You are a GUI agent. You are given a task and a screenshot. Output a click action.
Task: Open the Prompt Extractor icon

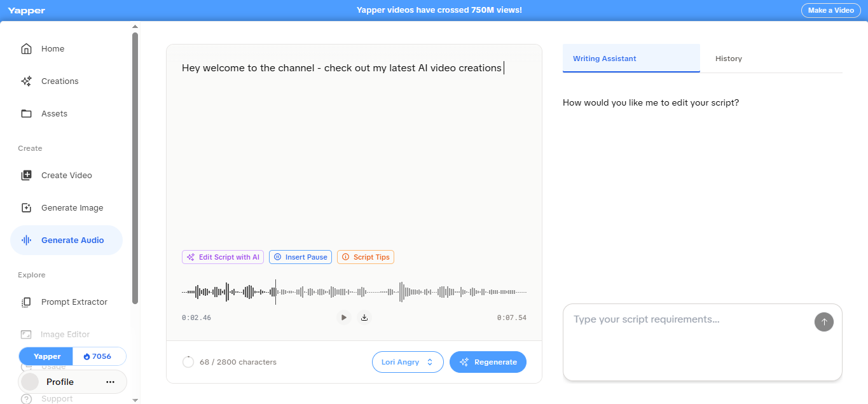click(27, 302)
